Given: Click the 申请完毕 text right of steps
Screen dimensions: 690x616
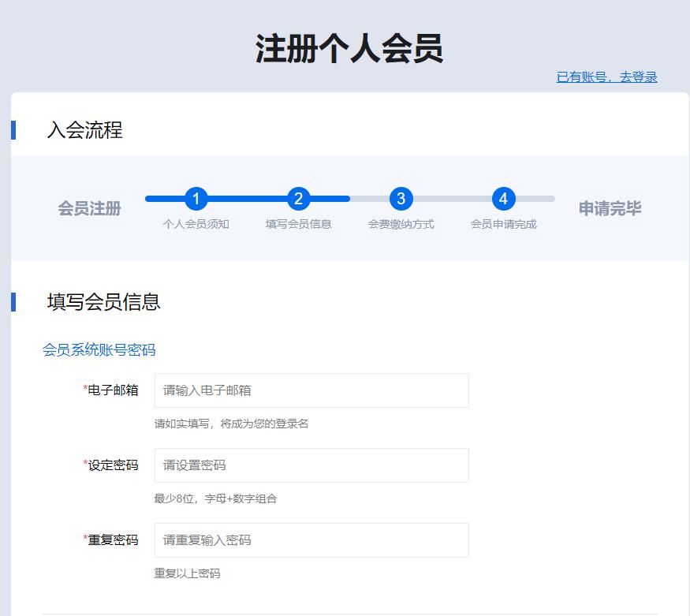Looking at the screenshot, I should (610, 209).
